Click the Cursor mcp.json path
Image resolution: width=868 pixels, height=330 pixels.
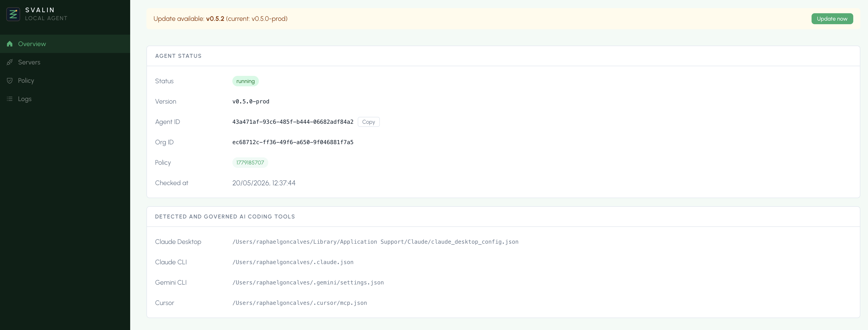tap(300, 303)
